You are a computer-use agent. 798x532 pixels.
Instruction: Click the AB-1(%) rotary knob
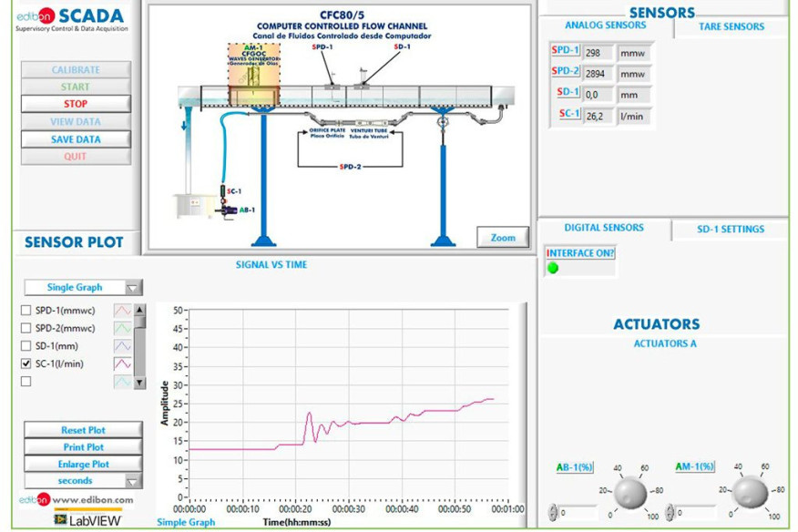(x=630, y=492)
